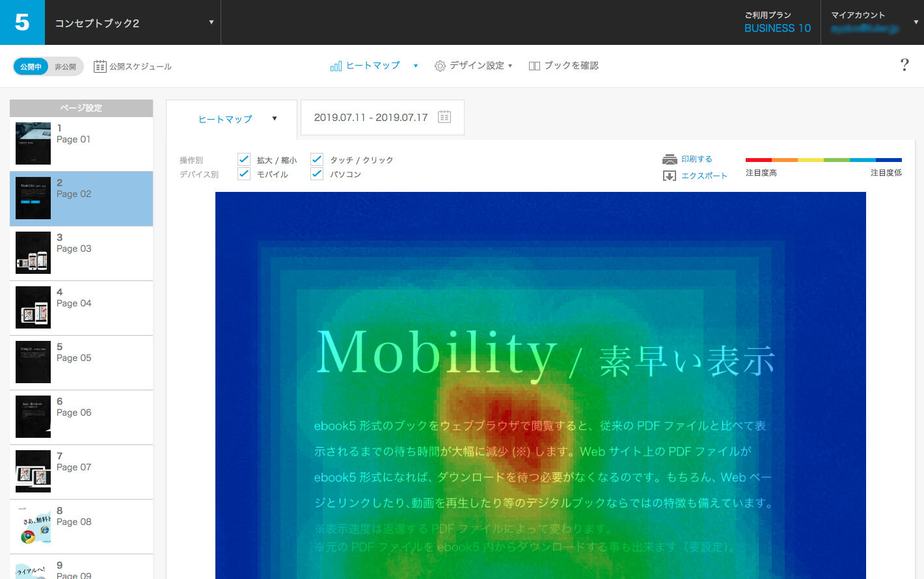This screenshot has width=924, height=579.
Task: Uncheck the モバイル device checkbox
Action: click(244, 174)
